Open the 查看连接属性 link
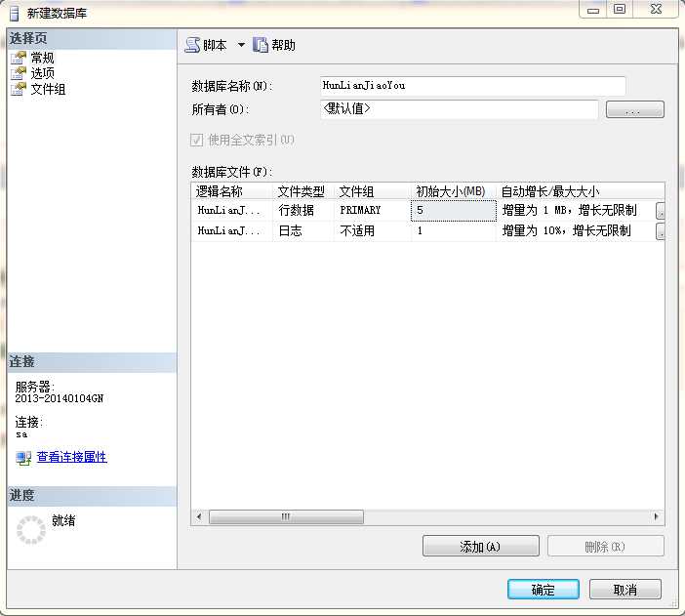This screenshot has width=685, height=616. tap(71, 457)
